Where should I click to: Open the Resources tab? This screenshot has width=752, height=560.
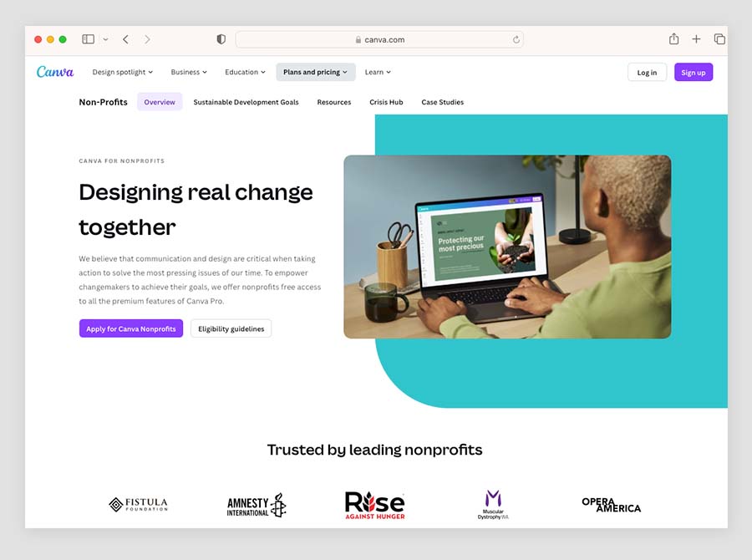tap(333, 102)
